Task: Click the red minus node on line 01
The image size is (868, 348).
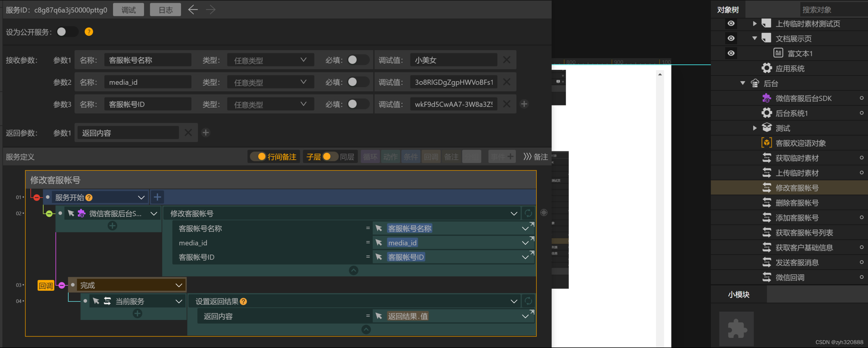Action: 37,198
